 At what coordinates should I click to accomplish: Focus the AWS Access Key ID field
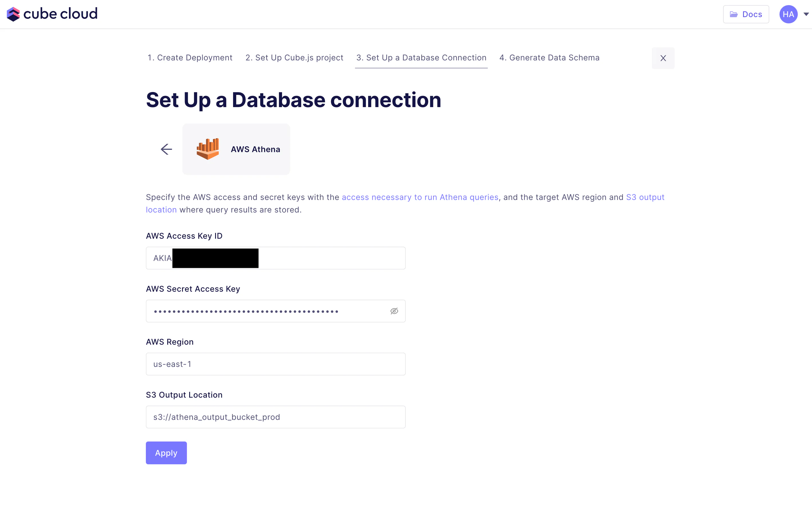coord(330,258)
